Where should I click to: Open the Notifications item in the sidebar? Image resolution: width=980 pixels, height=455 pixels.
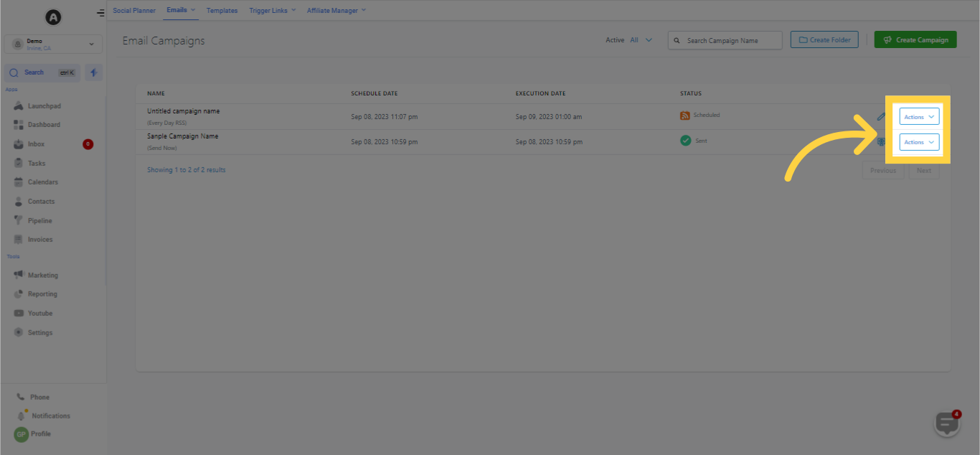tap(47, 416)
